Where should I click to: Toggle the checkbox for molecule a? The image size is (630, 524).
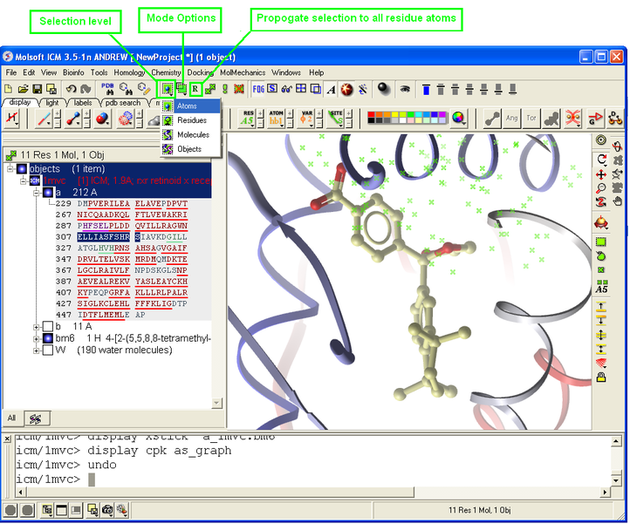48,192
